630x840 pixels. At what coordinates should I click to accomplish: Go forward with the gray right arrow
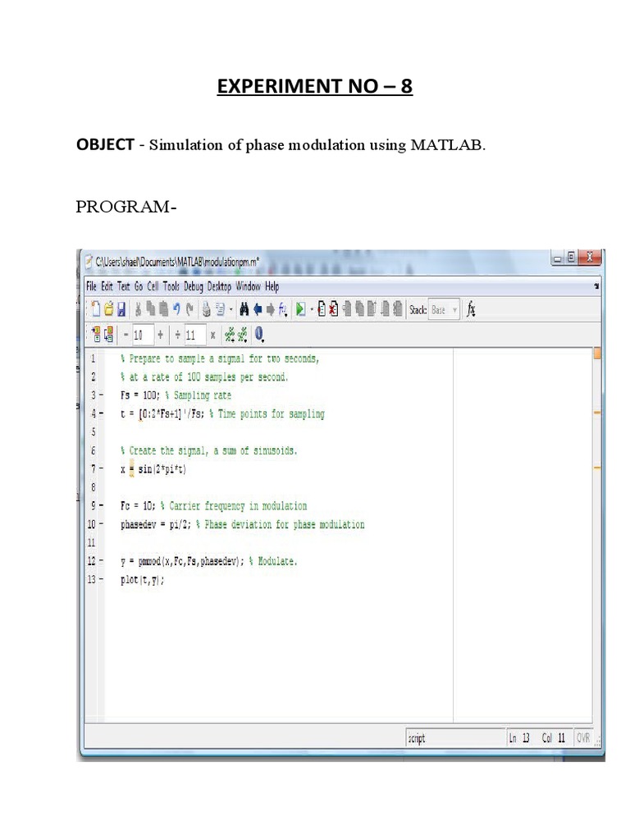coord(271,309)
